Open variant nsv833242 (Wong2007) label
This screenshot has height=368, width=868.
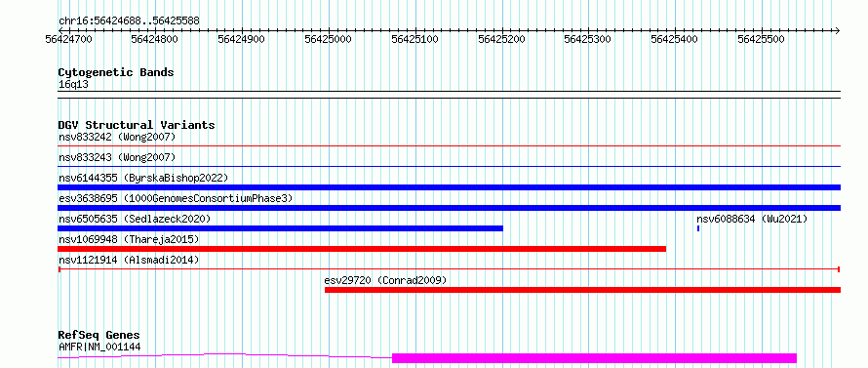[x=117, y=137]
